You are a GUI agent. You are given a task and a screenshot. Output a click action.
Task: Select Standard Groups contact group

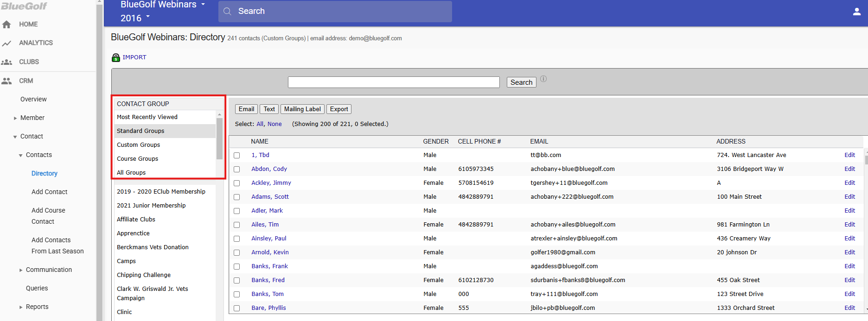tap(165, 131)
